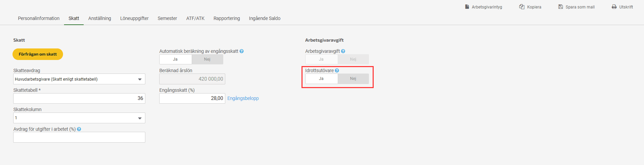
Task: Click the Utskrift printer icon
Action: (x=614, y=7)
